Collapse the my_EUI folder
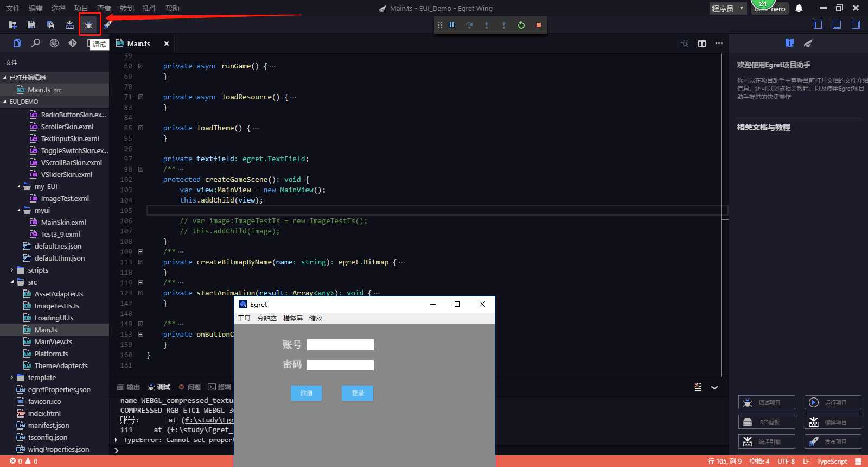Image resolution: width=868 pixels, height=467 pixels. point(18,186)
